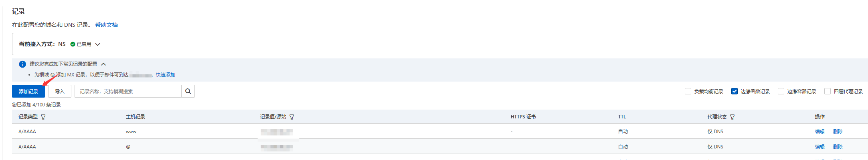Viewport: 868px width, 160px height.
Task: Check the 四层代理记录 checkbox
Action: tap(828, 91)
